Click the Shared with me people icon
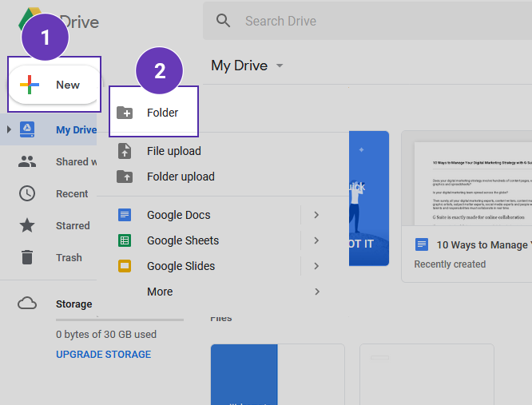This screenshot has height=405, width=532. click(27, 161)
